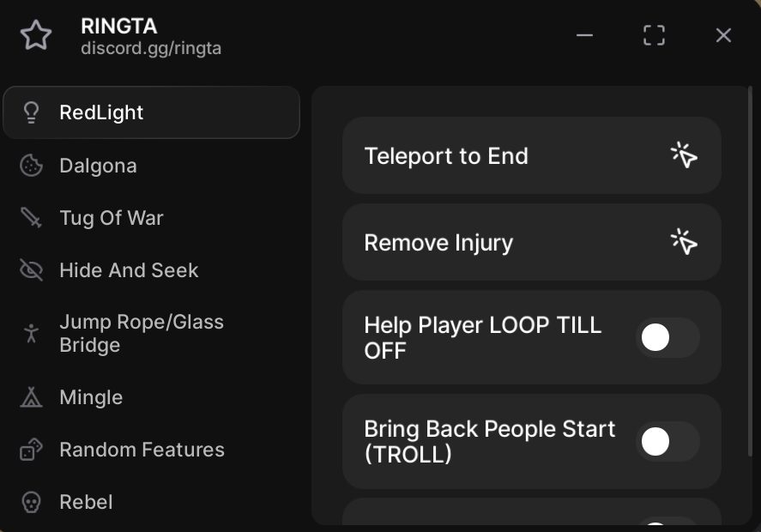Click the Remove Injury button
The height and width of the screenshot is (532, 761).
click(x=531, y=242)
